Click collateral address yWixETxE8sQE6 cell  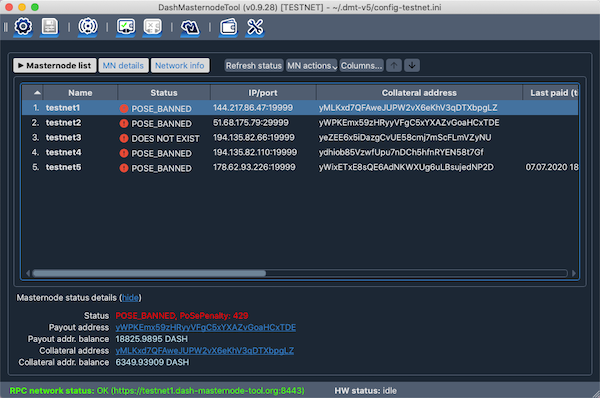(x=406, y=167)
